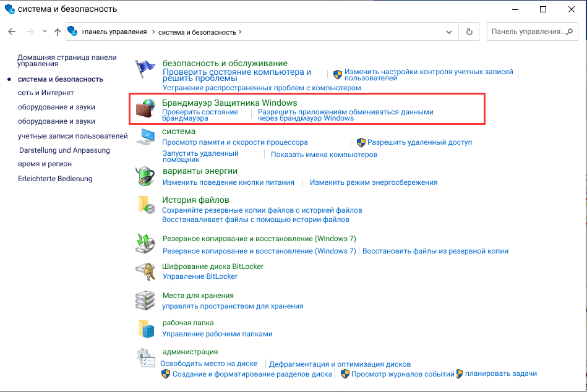Open безопасность и обслуживание heading
587x392 pixels.
[x=225, y=63]
